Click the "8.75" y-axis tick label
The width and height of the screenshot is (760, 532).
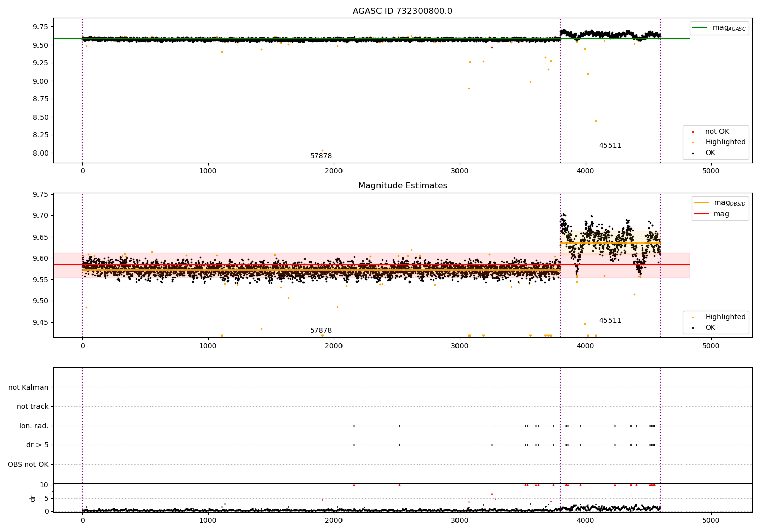tap(42, 99)
